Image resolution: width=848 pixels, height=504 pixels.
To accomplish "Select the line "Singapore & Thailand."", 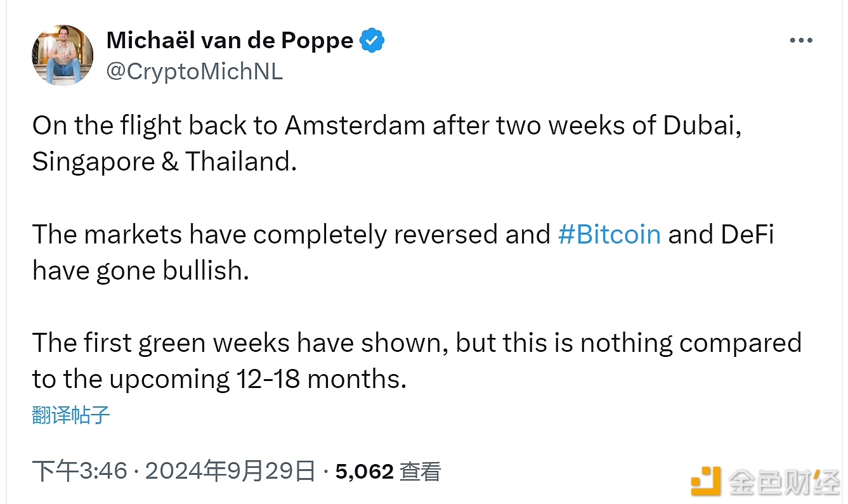I will point(164,162).
